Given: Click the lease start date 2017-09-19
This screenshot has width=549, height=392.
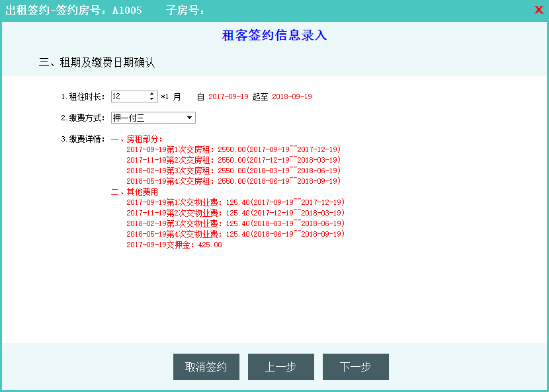Looking at the screenshot, I should [228, 97].
